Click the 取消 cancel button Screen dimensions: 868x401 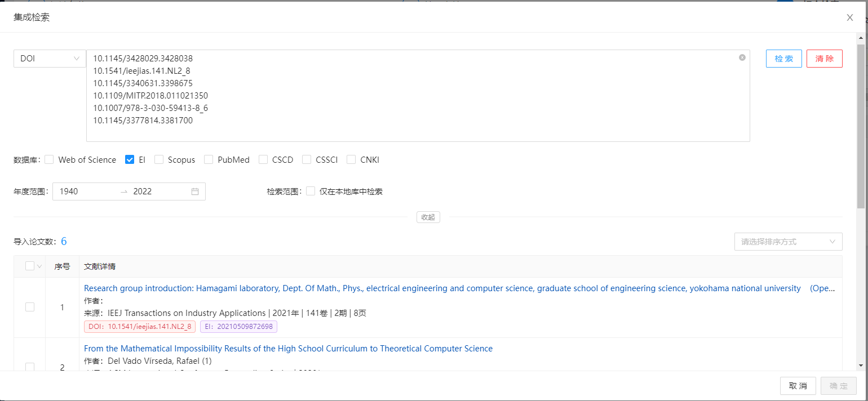[798, 386]
